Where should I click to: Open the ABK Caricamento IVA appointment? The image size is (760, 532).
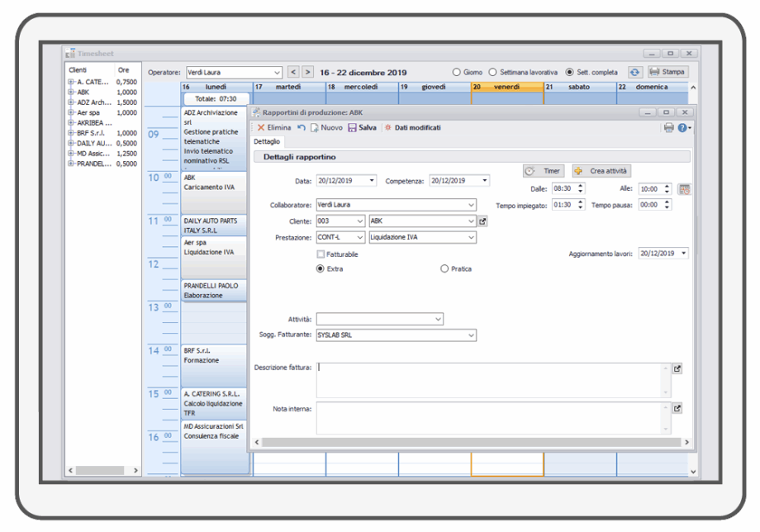pyautogui.click(x=214, y=192)
